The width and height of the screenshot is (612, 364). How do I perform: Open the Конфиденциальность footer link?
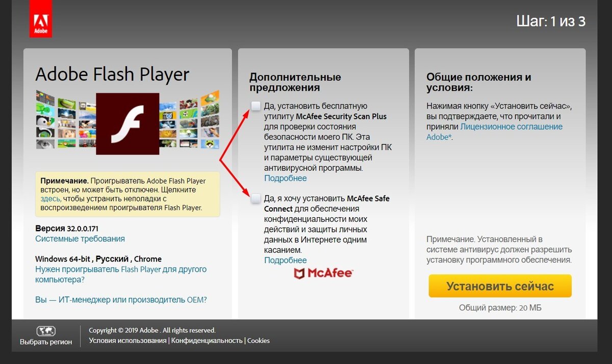[207, 341]
